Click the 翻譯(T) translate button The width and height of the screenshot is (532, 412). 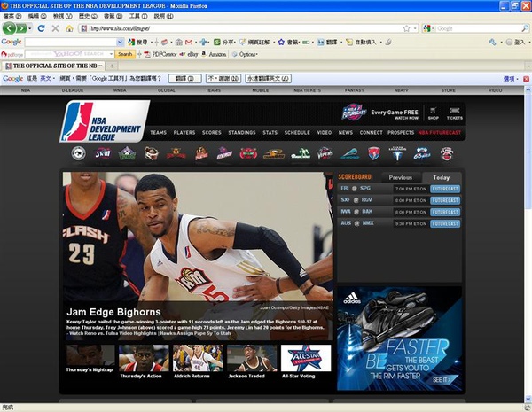pyautogui.click(x=185, y=79)
